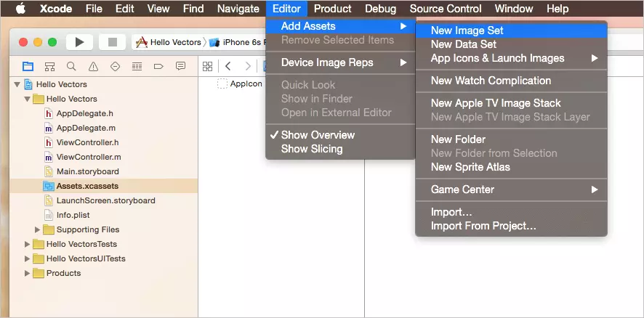
Task: Expand the Supporting Files folder
Action: [x=37, y=229]
